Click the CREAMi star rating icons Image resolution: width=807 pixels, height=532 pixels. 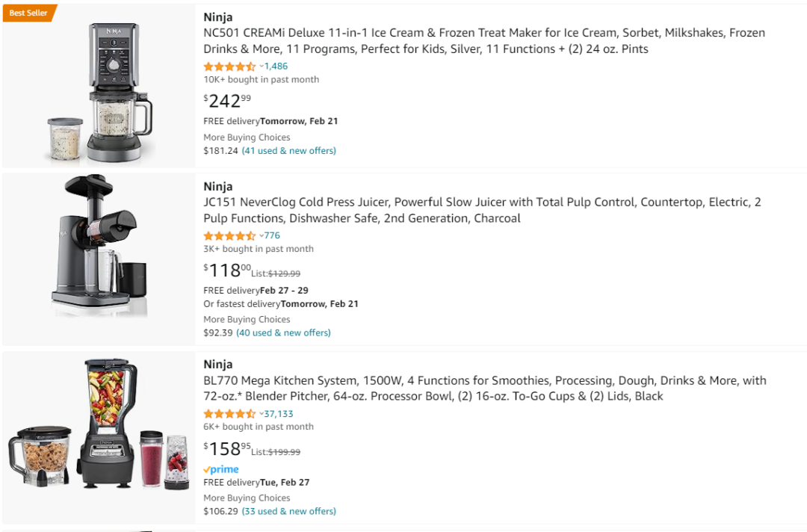tap(229, 66)
